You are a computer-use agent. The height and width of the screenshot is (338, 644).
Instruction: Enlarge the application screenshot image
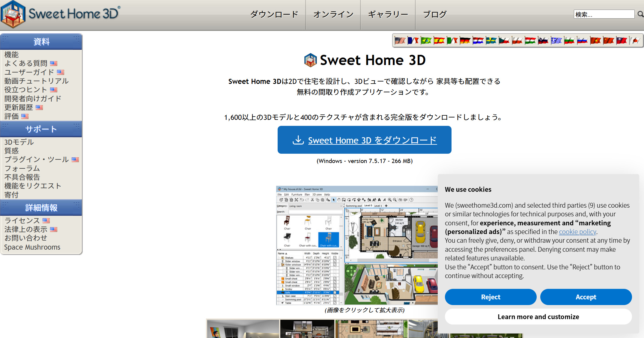tap(357, 245)
